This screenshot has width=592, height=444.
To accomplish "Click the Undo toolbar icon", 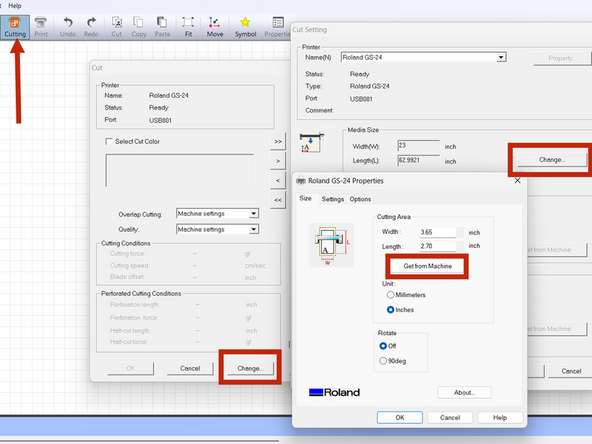I will (x=68, y=27).
